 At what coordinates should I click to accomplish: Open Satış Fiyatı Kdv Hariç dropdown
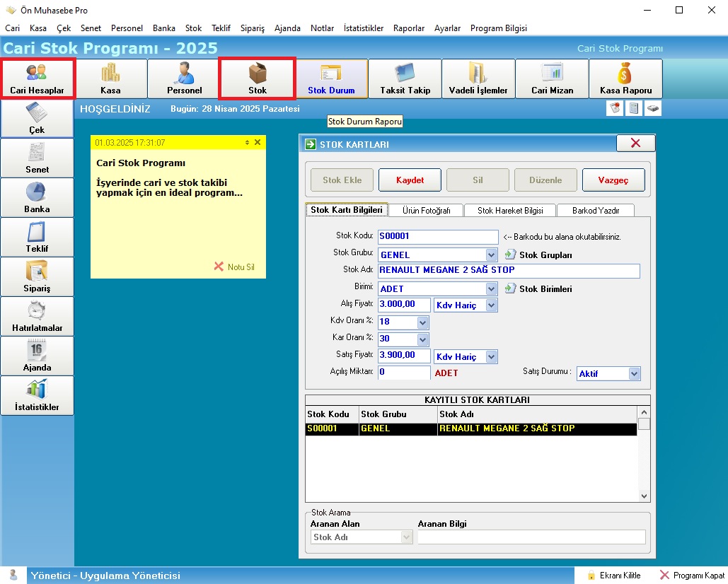tap(491, 357)
